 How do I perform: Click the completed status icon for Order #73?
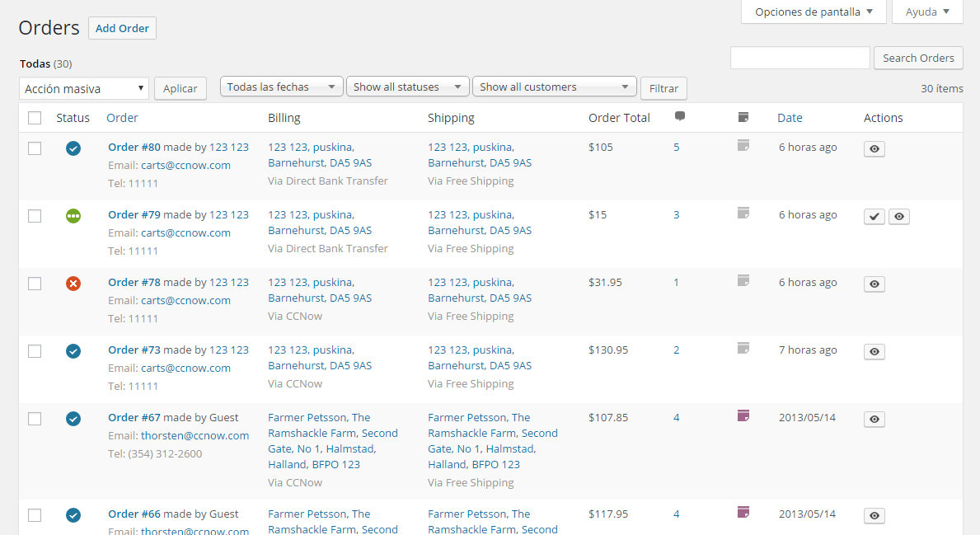(73, 350)
